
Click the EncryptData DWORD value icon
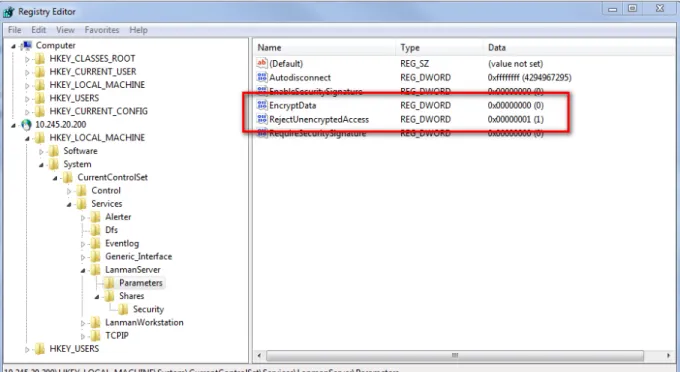click(262, 105)
